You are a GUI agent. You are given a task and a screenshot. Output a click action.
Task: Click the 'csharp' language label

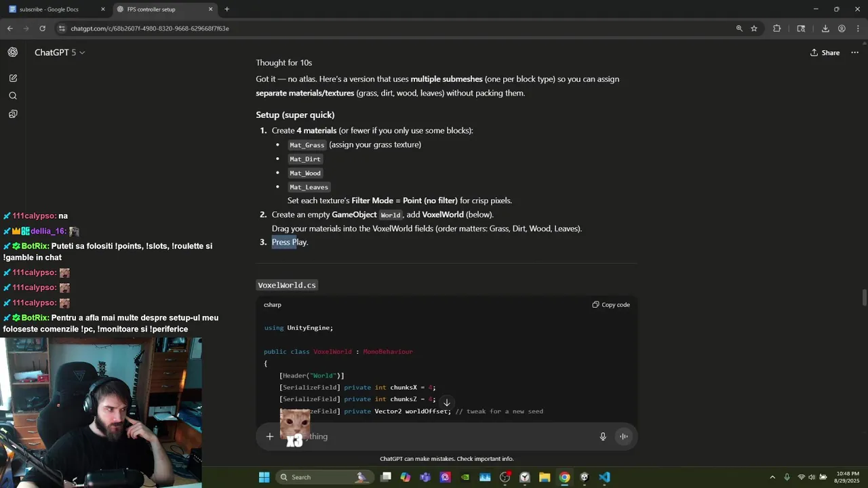pyautogui.click(x=273, y=305)
